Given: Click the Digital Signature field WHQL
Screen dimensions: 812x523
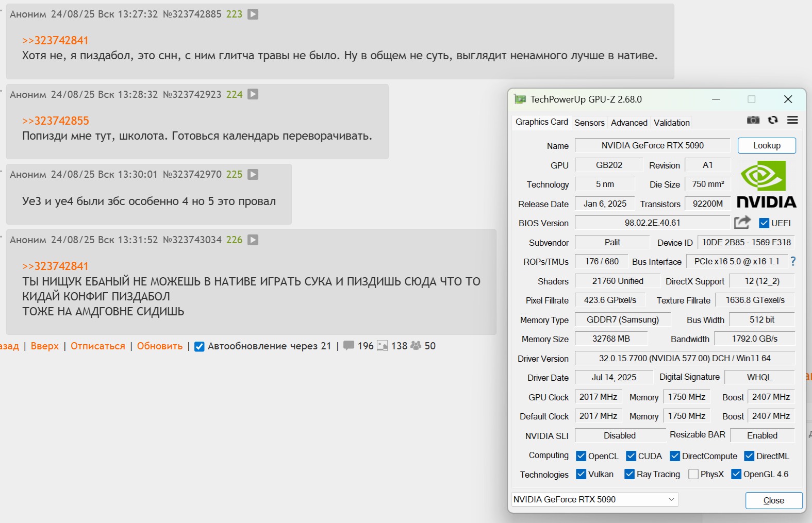Looking at the screenshot, I should click(x=759, y=377).
